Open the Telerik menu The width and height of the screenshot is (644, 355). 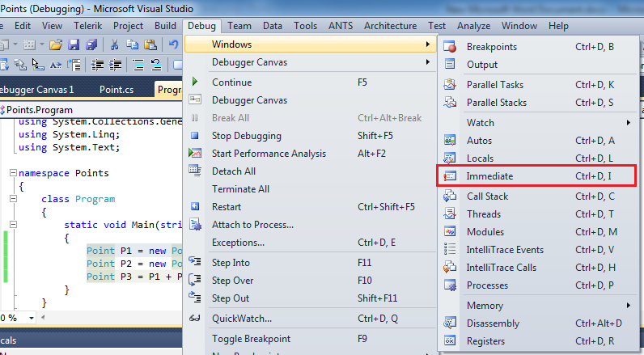(x=88, y=26)
